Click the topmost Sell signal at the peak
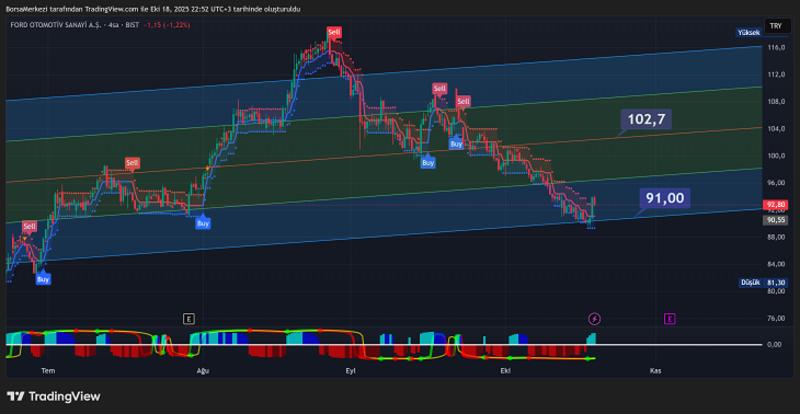The image size is (800, 414). click(x=335, y=33)
